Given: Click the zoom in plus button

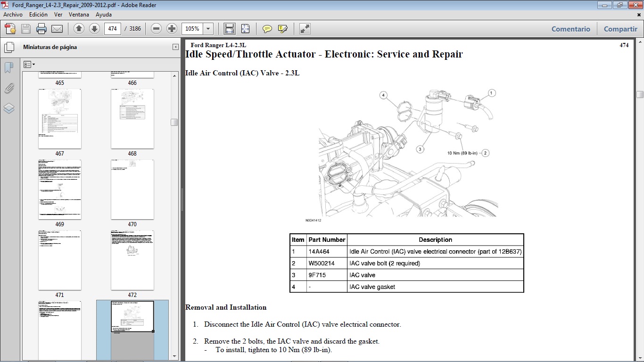Looking at the screenshot, I should [x=172, y=29].
